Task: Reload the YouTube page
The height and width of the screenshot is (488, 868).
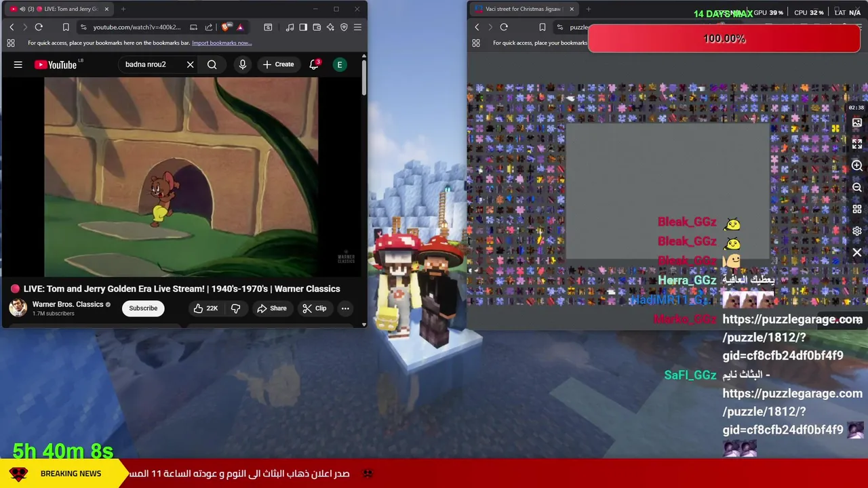Action: click(x=39, y=27)
